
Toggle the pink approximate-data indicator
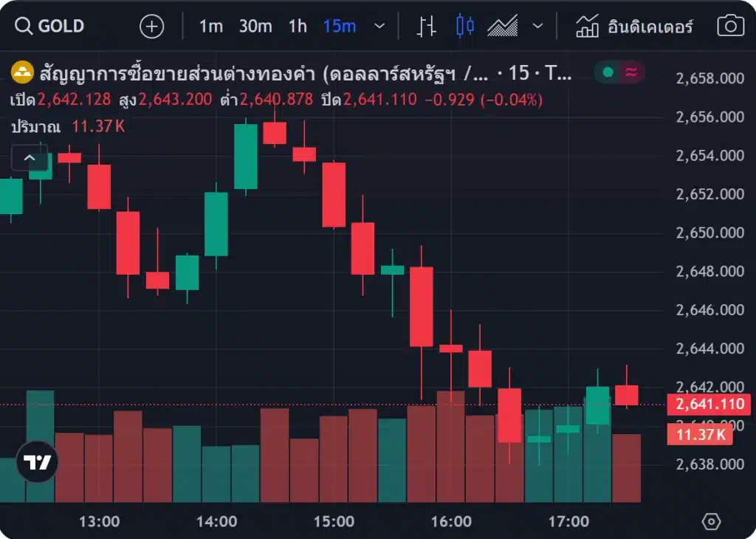[631, 72]
